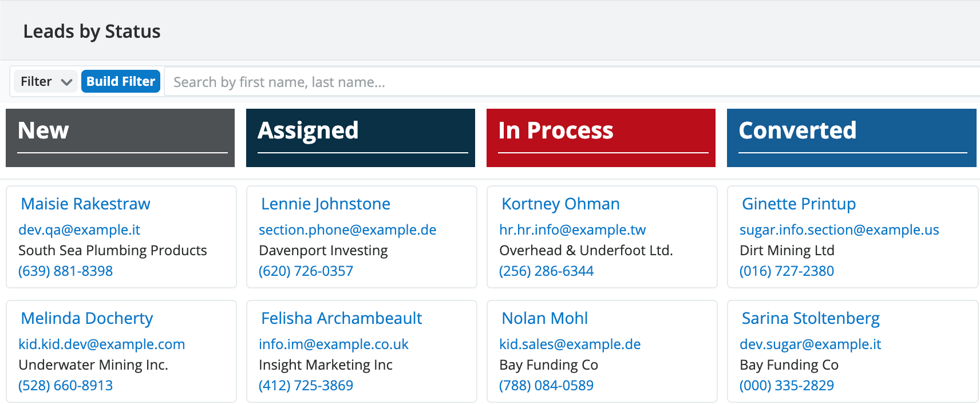The width and height of the screenshot is (980, 404).
Task: Click email sugar.info.section@example.us
Action: (839, 229)
